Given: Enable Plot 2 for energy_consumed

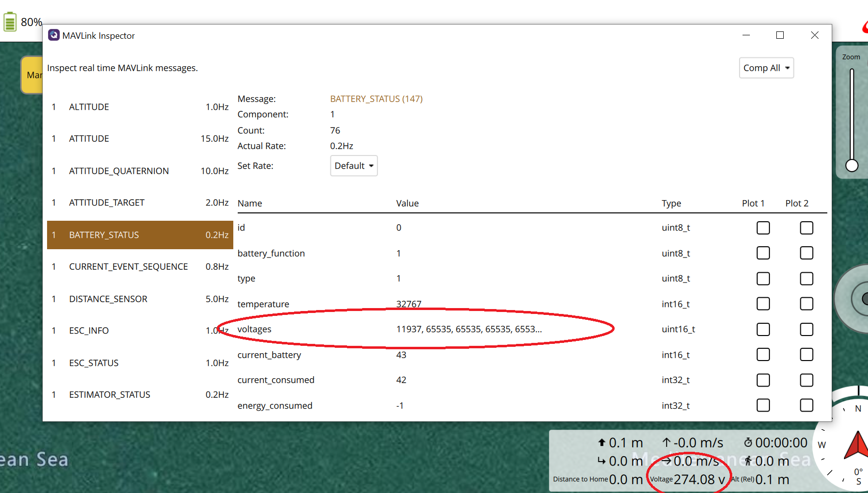Looking at the screenshot, I should [806, 405].
